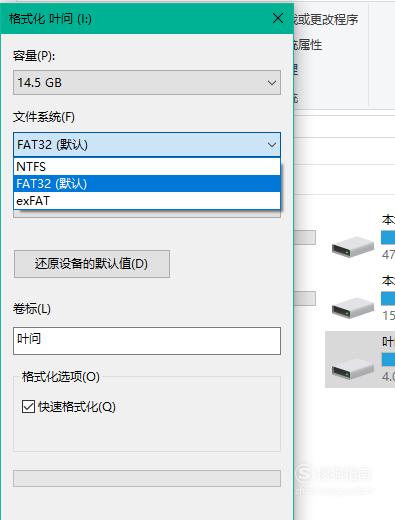Select the highlighted 叶问 drive icon
395x520 pixels.
pyautogui.click(x=353, y=369)
